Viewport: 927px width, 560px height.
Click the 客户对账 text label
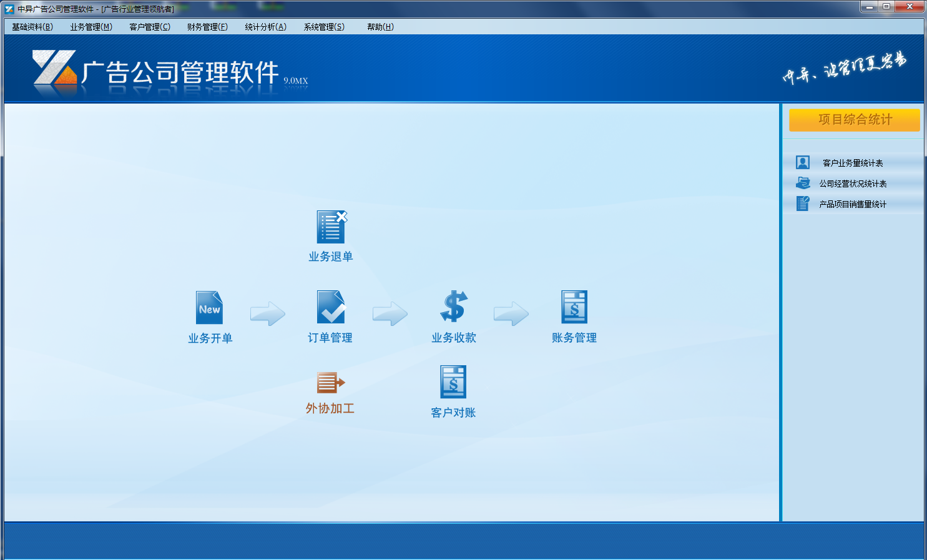[x=454, y=413]
